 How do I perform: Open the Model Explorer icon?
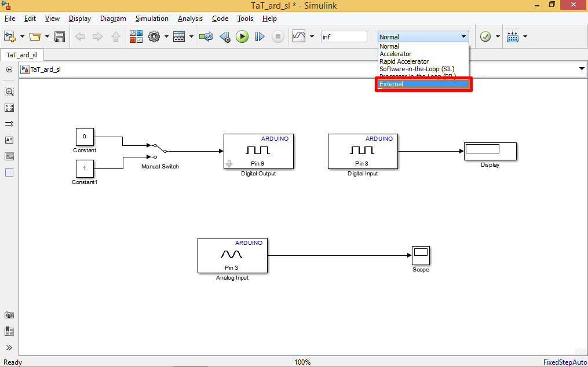pyautogui.click(x=179, y=36)
